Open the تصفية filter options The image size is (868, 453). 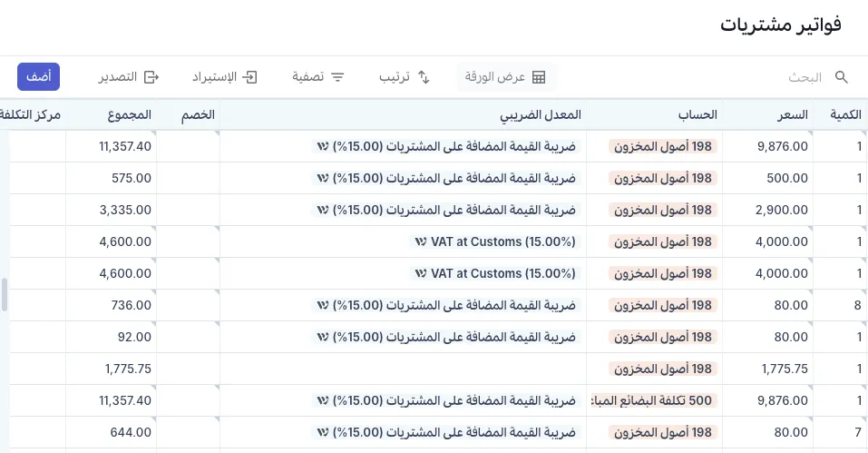click(318, 77)
